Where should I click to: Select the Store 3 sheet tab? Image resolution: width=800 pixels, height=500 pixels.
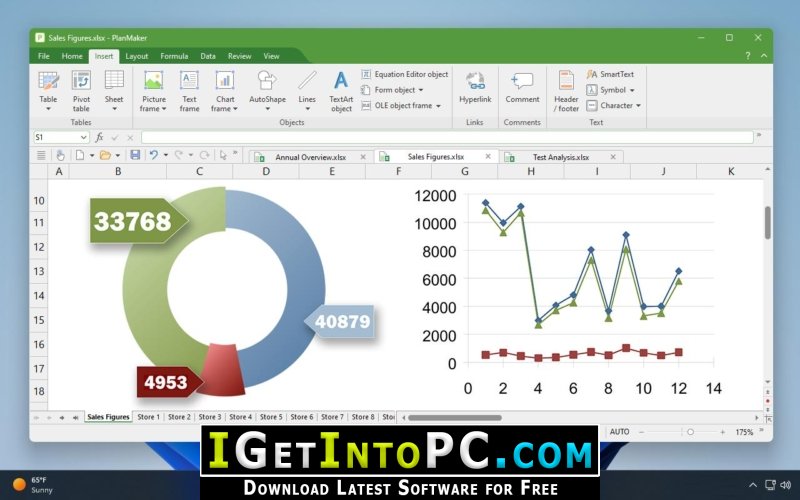pos(210,417)
